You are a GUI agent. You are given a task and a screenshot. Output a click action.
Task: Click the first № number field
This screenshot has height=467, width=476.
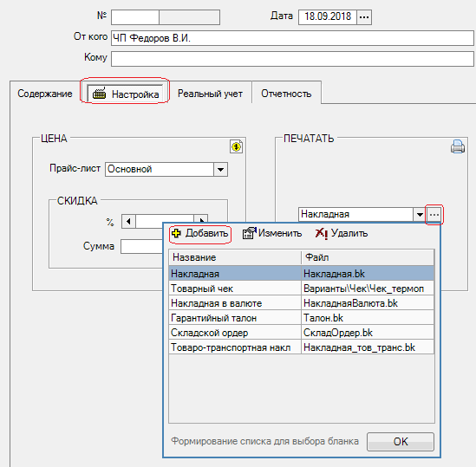click(135, 17)
